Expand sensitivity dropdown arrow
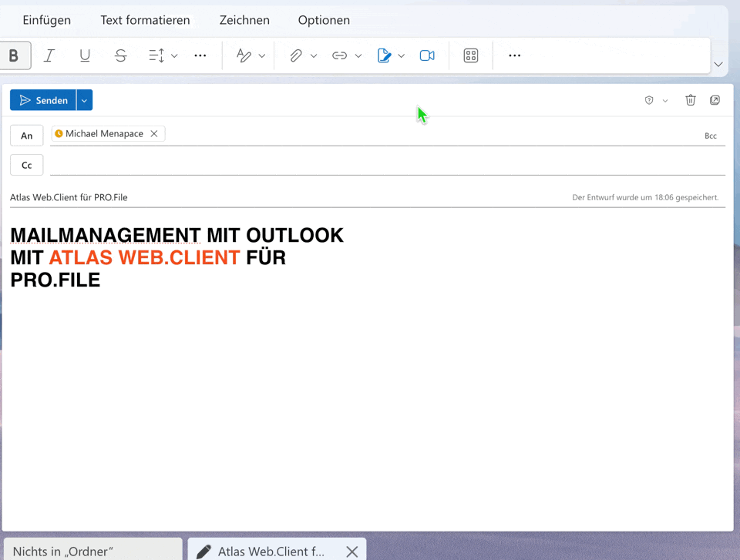This screenshot has width=740, height=560. [x=665, y=100]
